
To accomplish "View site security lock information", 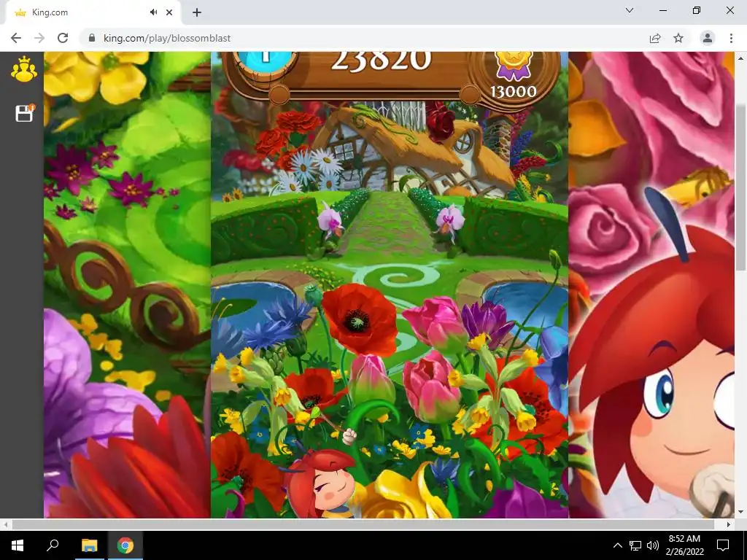I will pos(92,38).
